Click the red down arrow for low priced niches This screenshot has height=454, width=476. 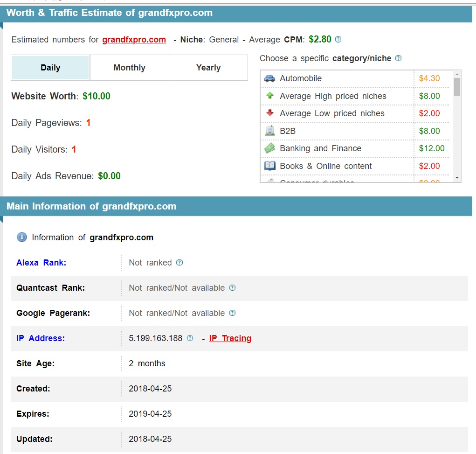tap(269, 113)
